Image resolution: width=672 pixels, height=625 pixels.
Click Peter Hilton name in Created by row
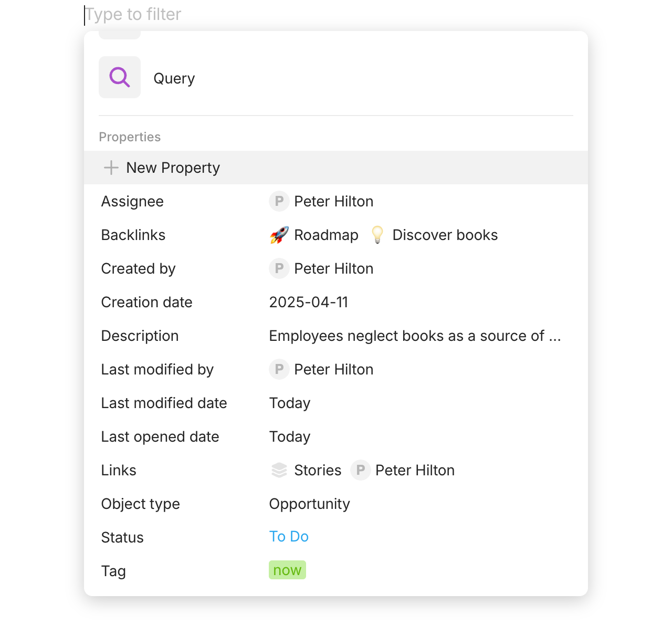point(334,269)
